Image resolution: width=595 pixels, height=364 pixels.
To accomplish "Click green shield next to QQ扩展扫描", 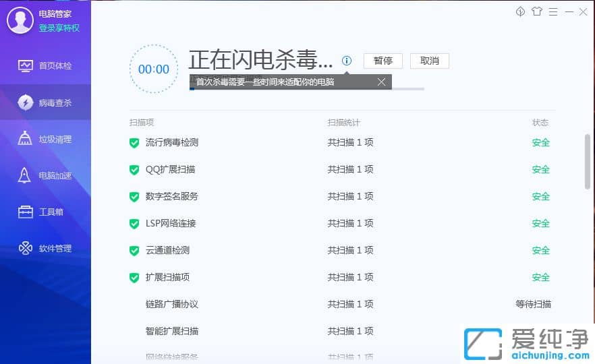I will click(134, 170).
